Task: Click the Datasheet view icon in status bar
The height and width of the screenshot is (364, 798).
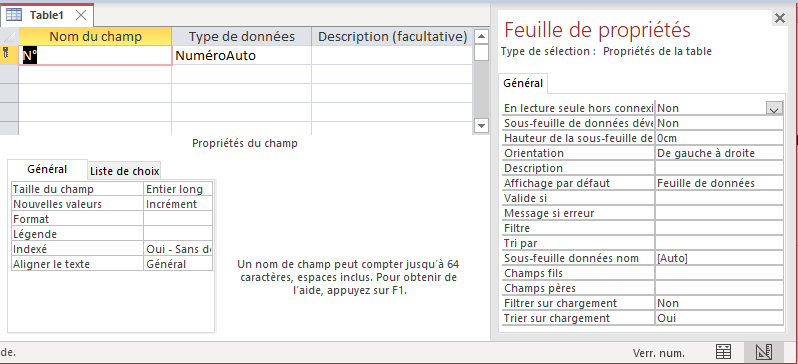Action: 723,352
